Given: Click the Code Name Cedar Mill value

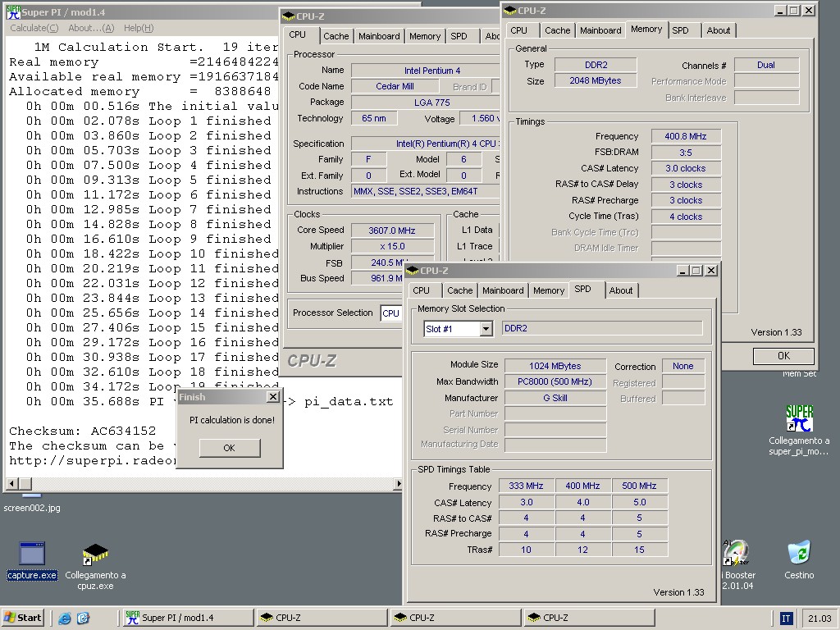Looking at the screenshot, I should pyautogui.click(x=395, y=86).
